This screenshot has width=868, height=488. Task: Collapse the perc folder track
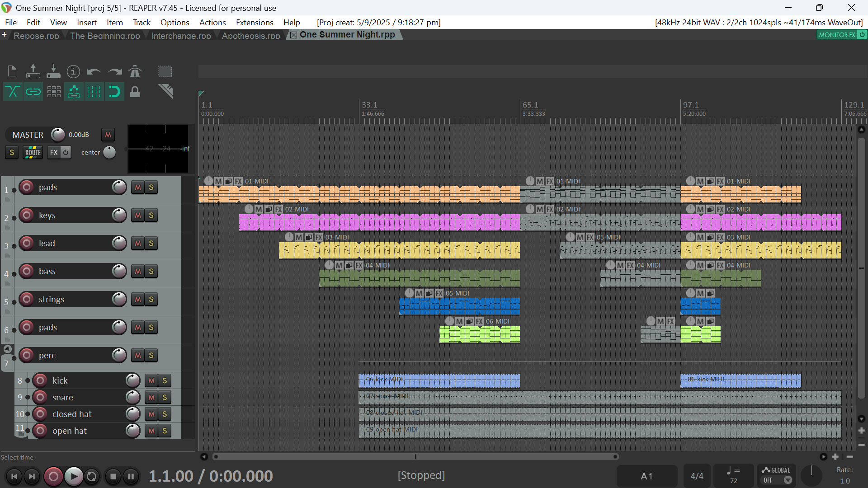click(x=8, y=349)
